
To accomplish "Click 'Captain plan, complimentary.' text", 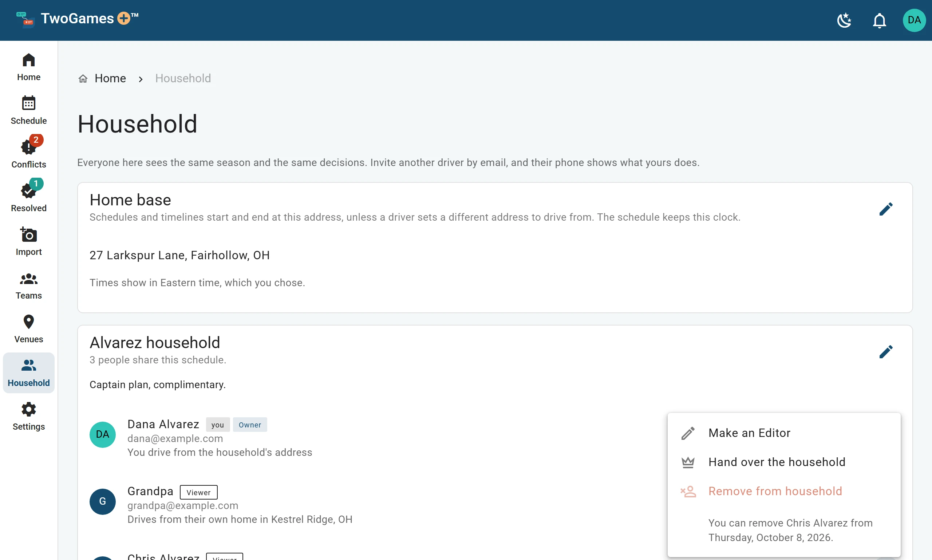I will coord(158,385).
